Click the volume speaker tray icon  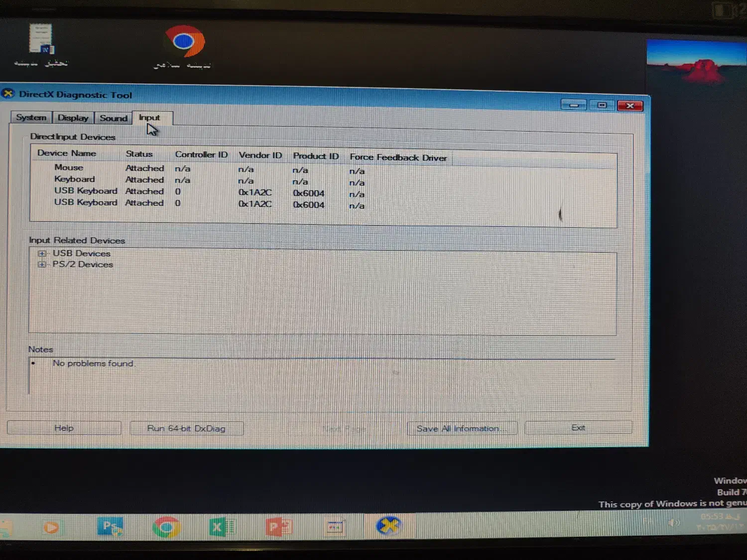(674, 522)
